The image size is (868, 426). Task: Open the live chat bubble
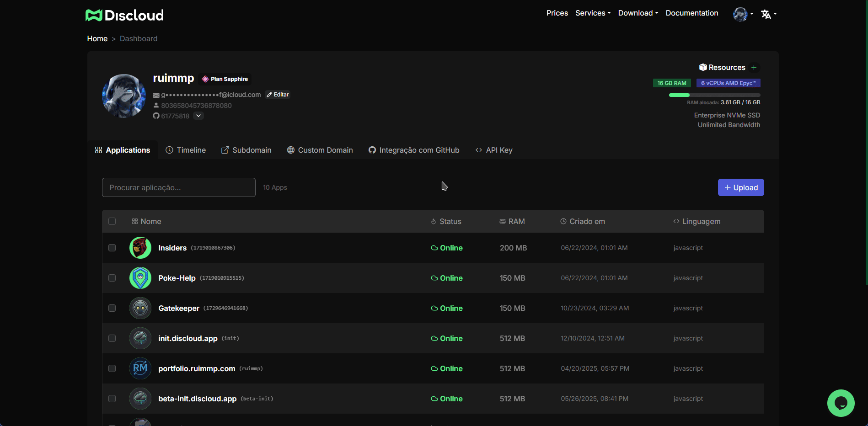tap(841, 403)
